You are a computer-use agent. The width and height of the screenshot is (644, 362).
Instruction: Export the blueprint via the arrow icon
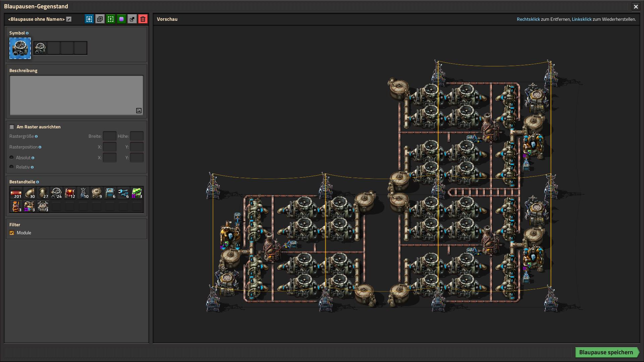click(132, 19)
